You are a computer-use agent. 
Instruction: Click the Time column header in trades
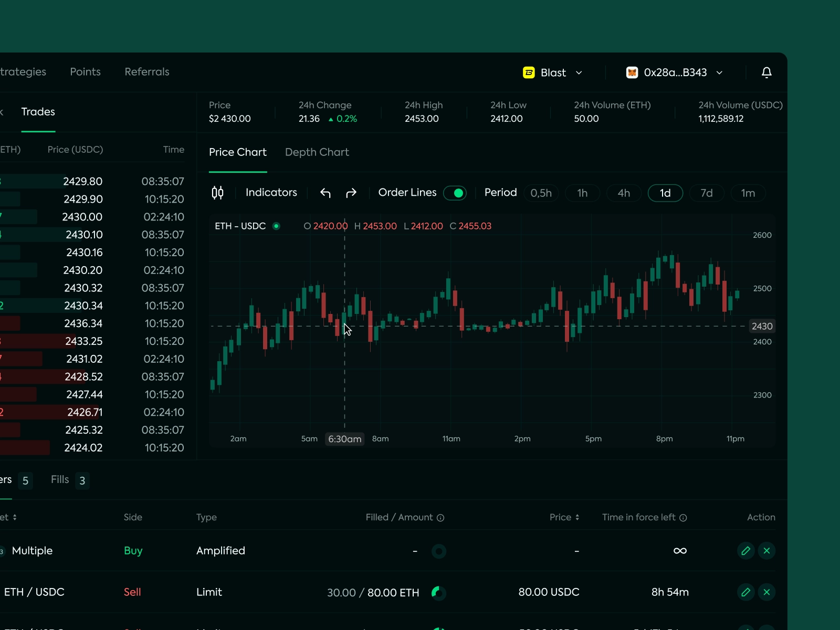pos(174,150)
